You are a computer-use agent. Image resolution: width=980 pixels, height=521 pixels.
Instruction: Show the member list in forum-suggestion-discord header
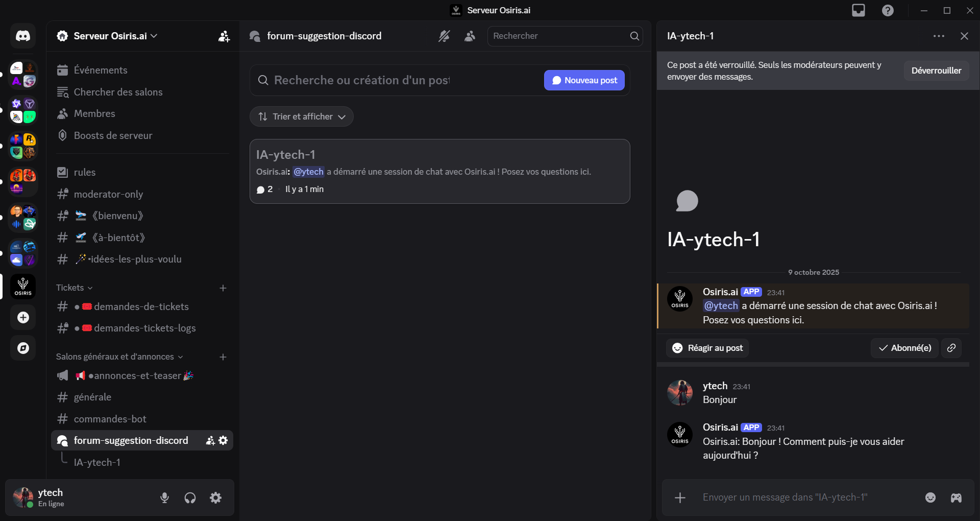[470, 36]
